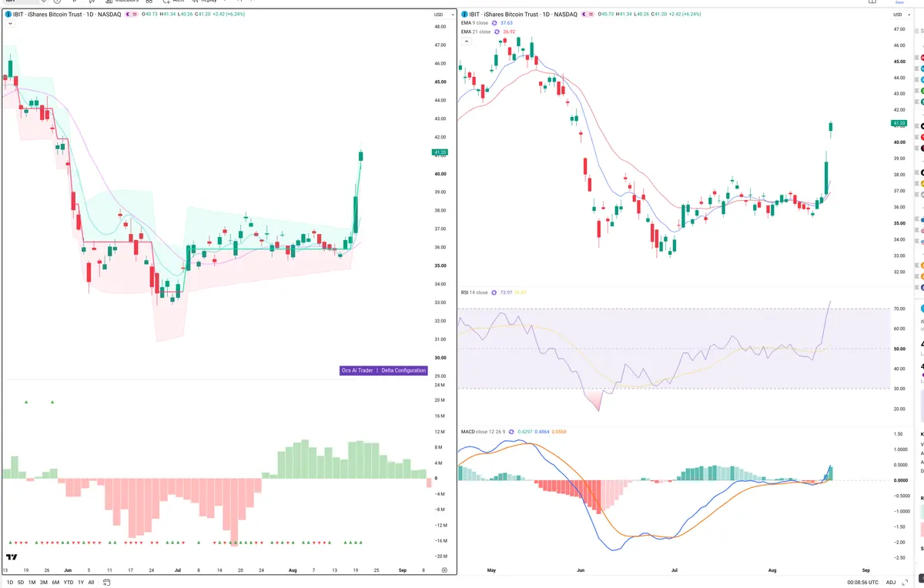The width and height of the screenshot is (924, 588).
Task: Set the range to 1D
Action: click(9, 583)
